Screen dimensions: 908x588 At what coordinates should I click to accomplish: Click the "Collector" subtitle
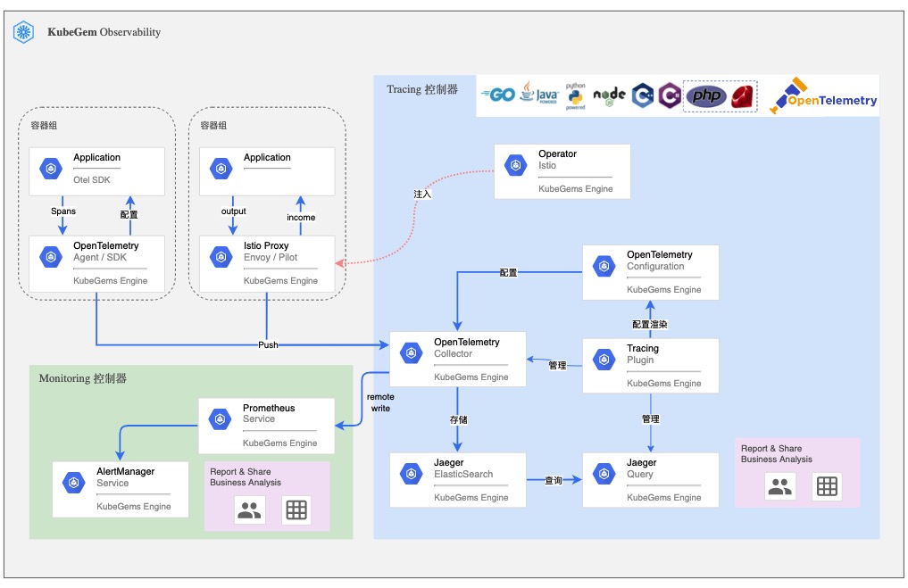[x=453, y=353]
